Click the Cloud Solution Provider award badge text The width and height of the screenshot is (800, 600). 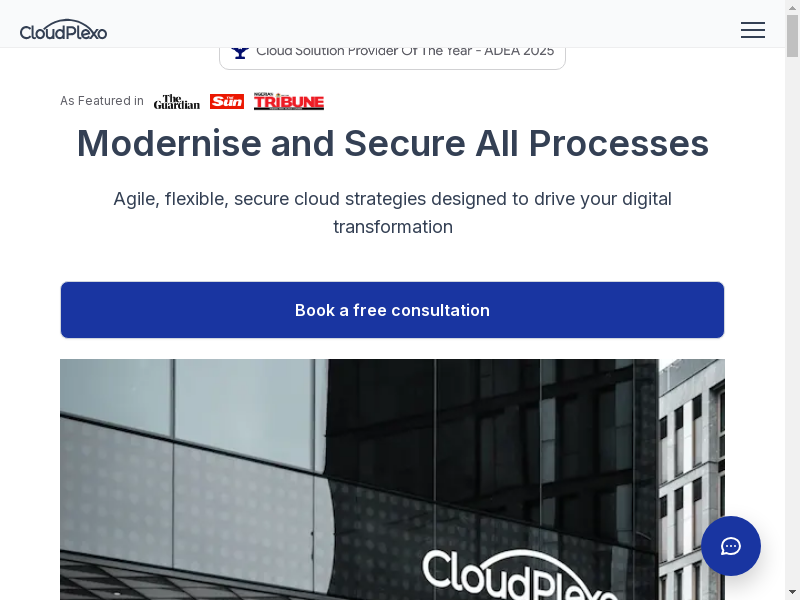point(405,51)
